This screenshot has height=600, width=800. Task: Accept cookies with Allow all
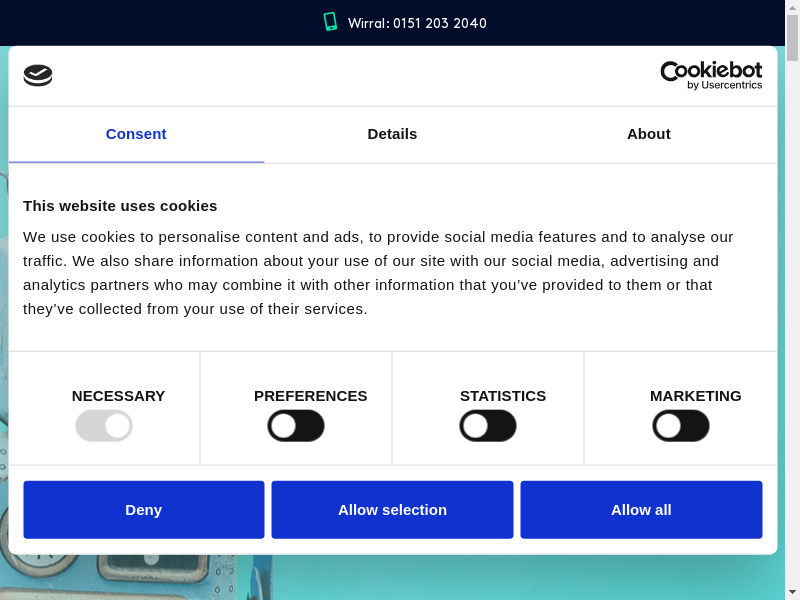click(641, 510)
